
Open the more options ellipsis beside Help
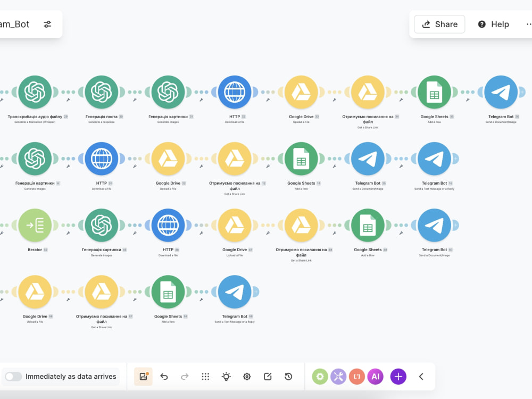(x=529, y=24)
